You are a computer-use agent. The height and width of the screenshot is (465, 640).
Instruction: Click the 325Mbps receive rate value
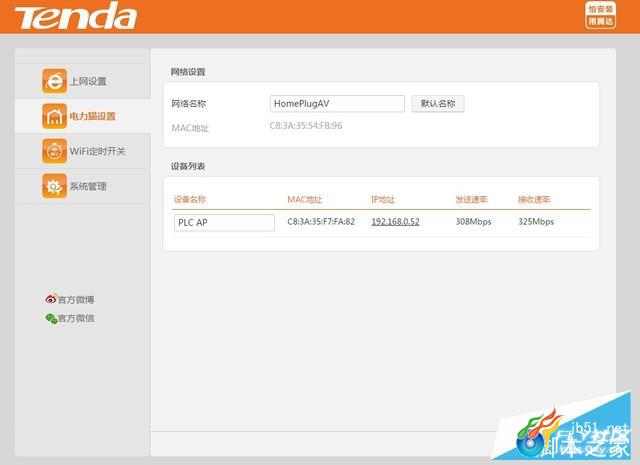click(536, 222)
